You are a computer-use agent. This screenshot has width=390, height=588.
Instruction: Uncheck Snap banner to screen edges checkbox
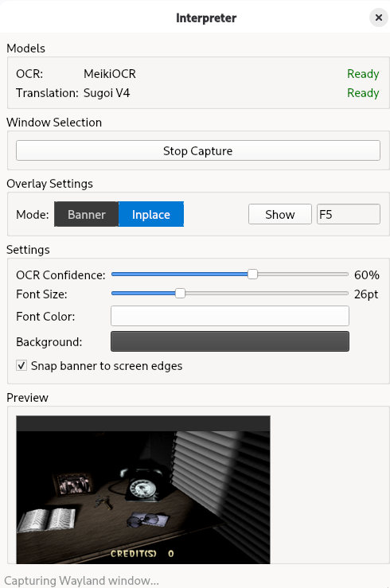(x=21, y=365)
